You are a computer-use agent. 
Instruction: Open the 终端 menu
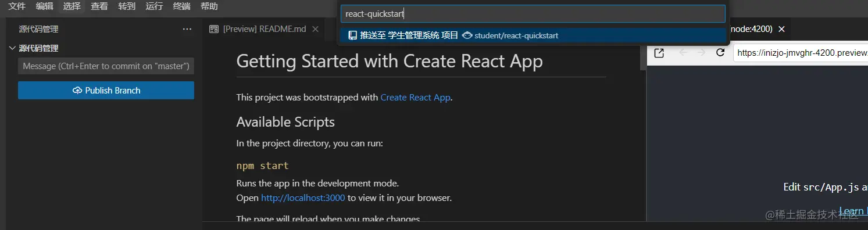tap(181, 6)
